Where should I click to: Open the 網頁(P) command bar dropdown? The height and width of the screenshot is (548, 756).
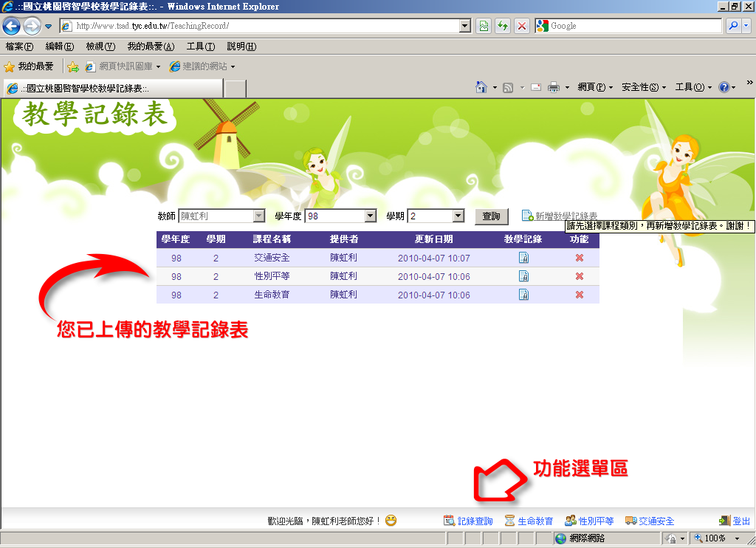[x=595, y=87]
